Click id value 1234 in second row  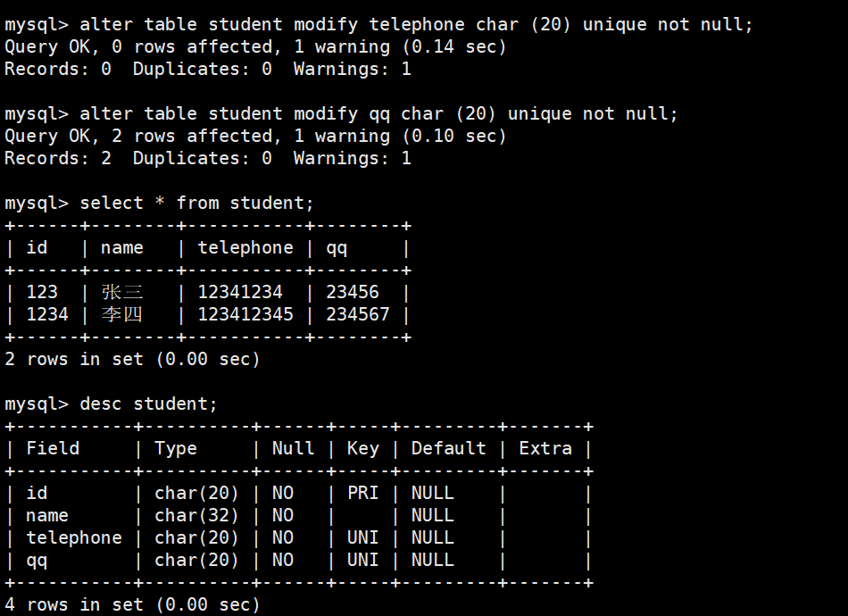tap(47, 314)
